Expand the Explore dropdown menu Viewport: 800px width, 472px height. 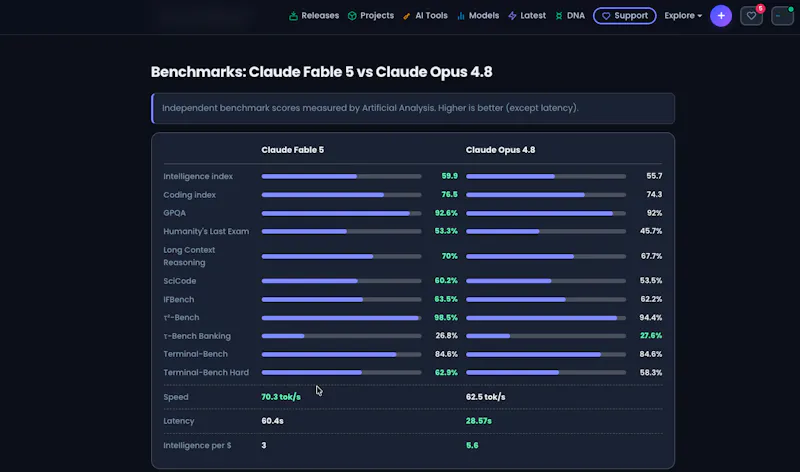click(683, 16)
